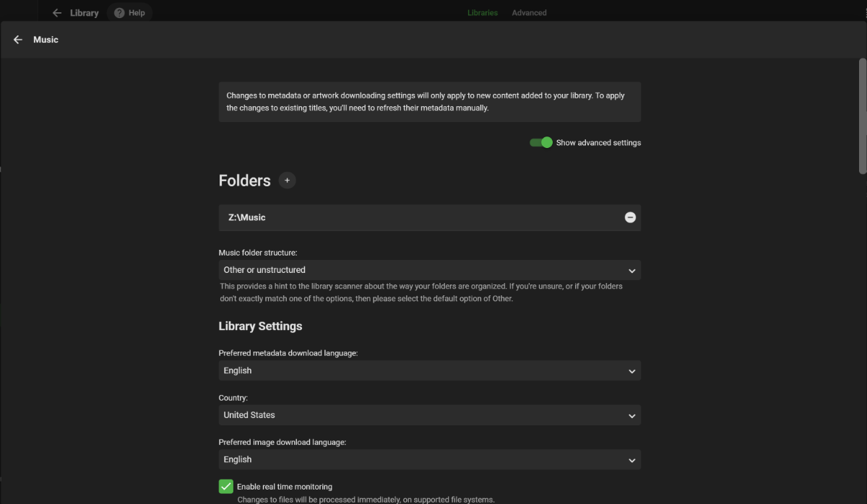Click the Help button label

tap(137, 13)
